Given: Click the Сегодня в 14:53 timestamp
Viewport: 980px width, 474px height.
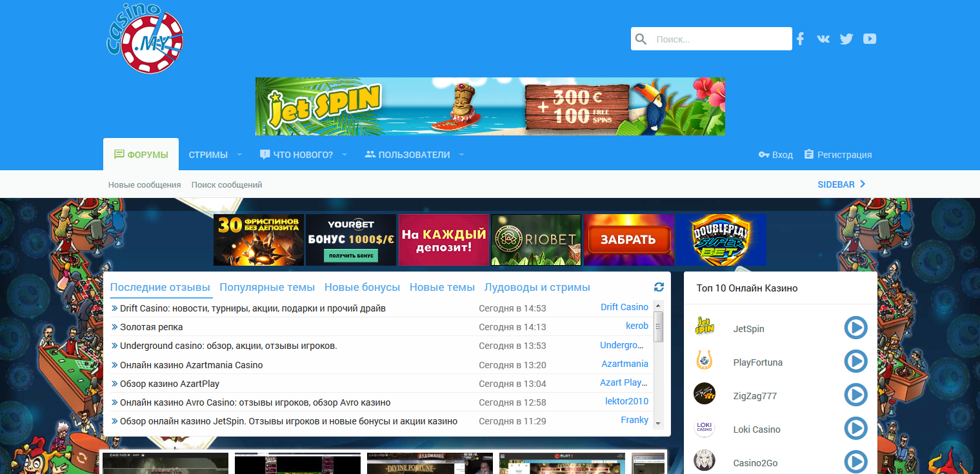Looking at the screenshot, I should (512, 308).
